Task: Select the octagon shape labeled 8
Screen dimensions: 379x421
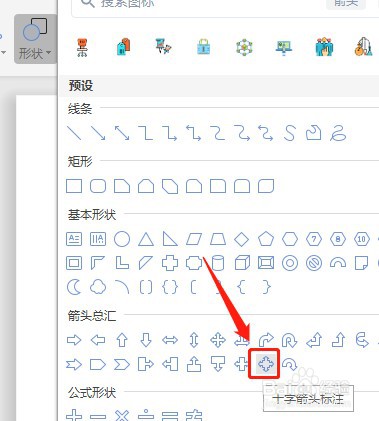Action: pos(338,239)
